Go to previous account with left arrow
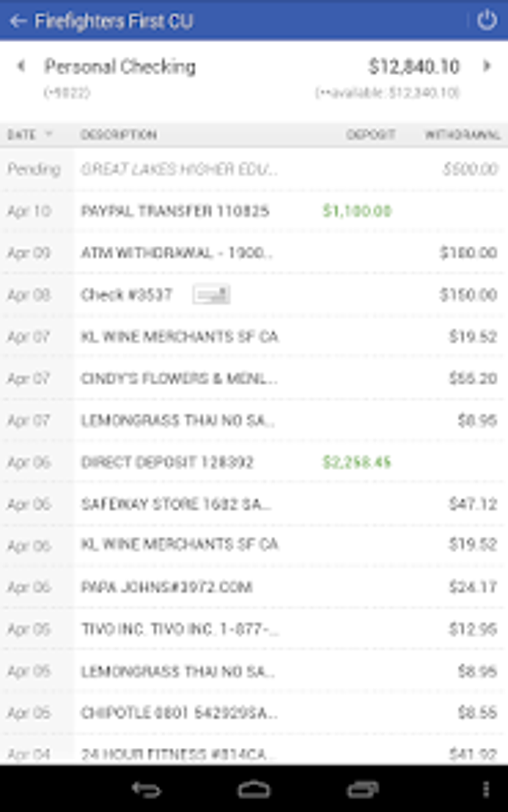Screen dimensions: 508x812 click(21, 66)
